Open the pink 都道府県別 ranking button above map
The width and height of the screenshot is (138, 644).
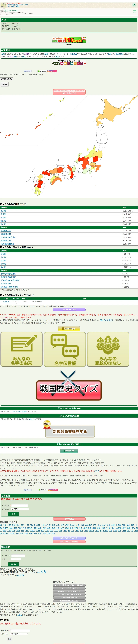click(69, 92)
